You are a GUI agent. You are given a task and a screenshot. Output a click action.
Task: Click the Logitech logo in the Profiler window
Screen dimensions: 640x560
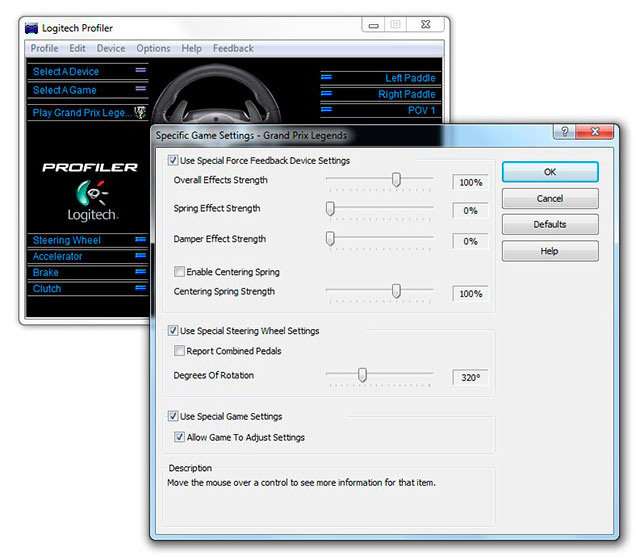point(91,200)
